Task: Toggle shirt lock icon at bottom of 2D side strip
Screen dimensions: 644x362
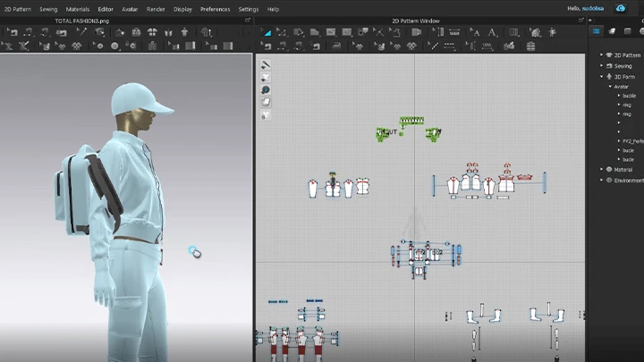Action: click(x=266, y=115)
